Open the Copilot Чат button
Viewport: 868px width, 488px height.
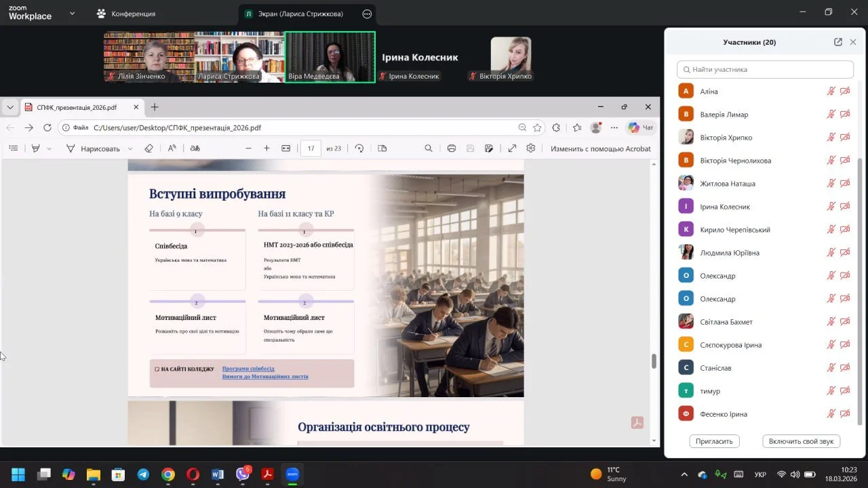[x=640, y=127]
